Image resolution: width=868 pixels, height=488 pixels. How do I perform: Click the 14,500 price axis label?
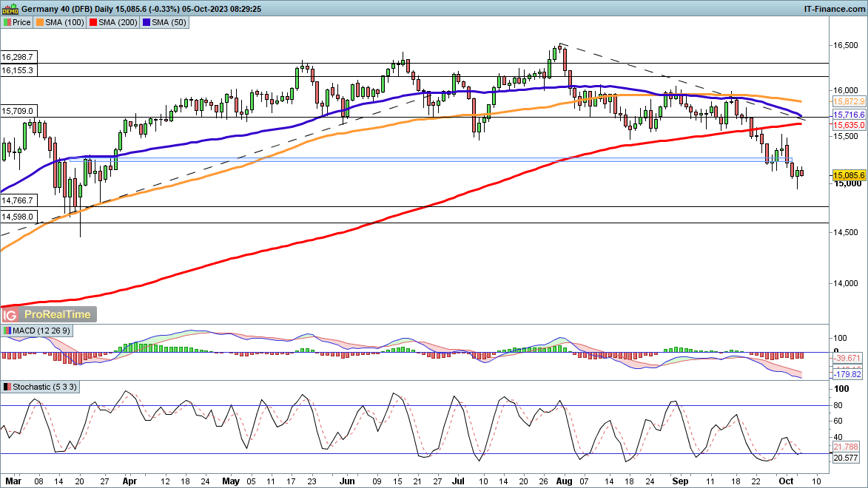pos(846,232)
